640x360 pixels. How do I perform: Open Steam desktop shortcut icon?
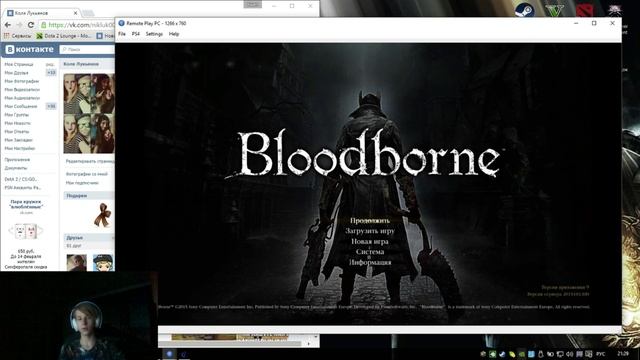pyautogui.click(x=524, y=9)
